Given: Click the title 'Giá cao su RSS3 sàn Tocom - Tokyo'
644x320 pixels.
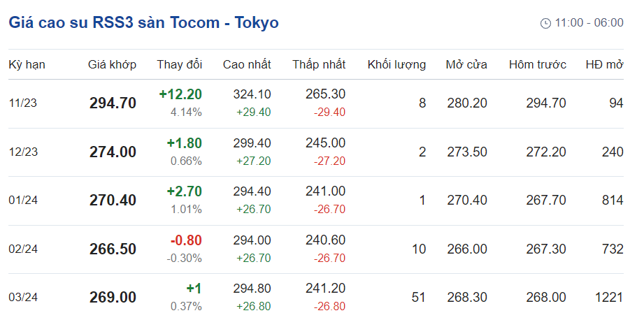Looking at the screenshot, I should click(143, 23).
